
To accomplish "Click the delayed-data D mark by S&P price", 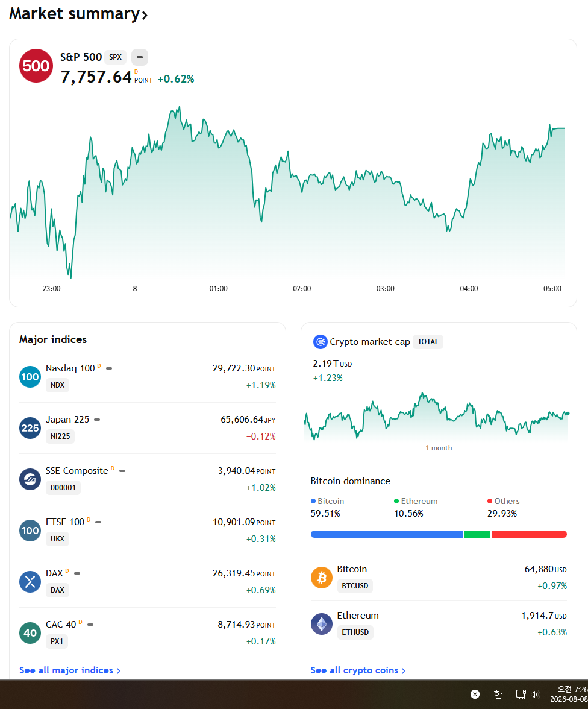I will click(x=136, y=72).
